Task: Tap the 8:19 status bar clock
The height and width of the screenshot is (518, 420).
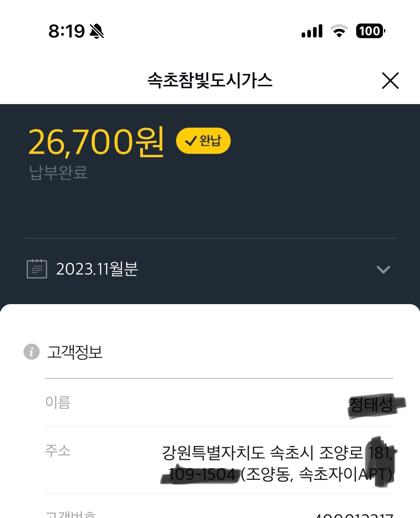Action: click(67, 31)
